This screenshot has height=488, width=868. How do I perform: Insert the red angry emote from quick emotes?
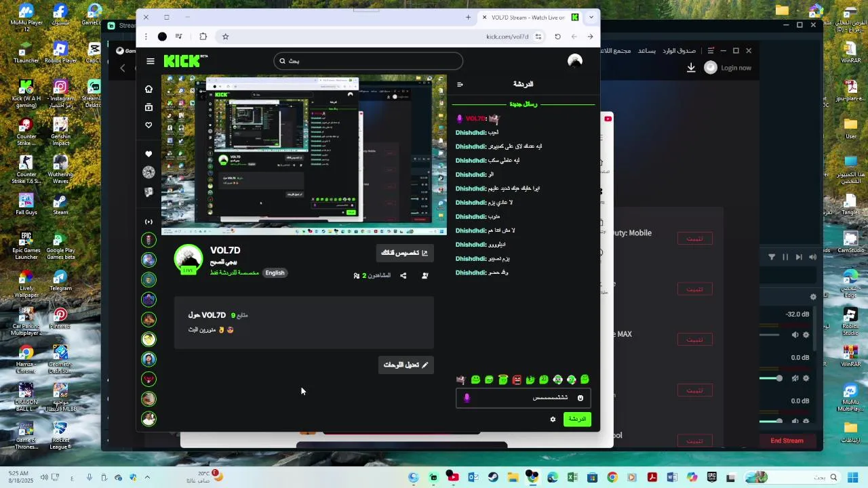tap(517, 380)
